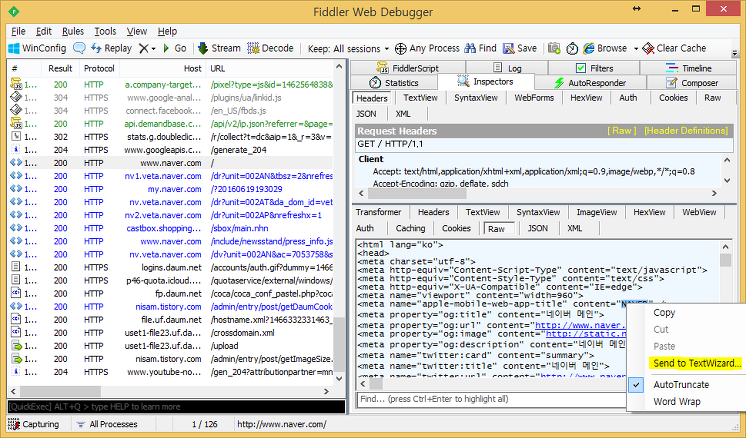Open Find sessions binoculars
This screenshot has width=746, height=438.
(x=481, y=48)
